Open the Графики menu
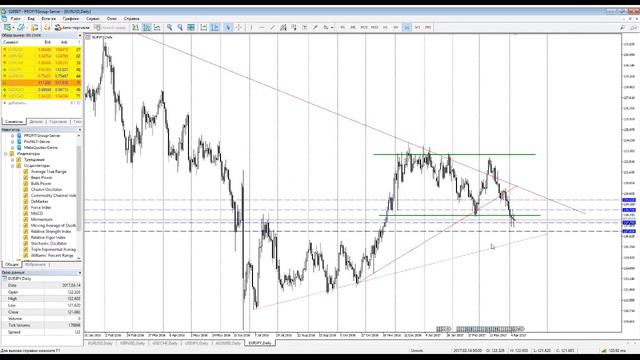The height and width of the screenshot is (360, 640). tap(71, 19)
